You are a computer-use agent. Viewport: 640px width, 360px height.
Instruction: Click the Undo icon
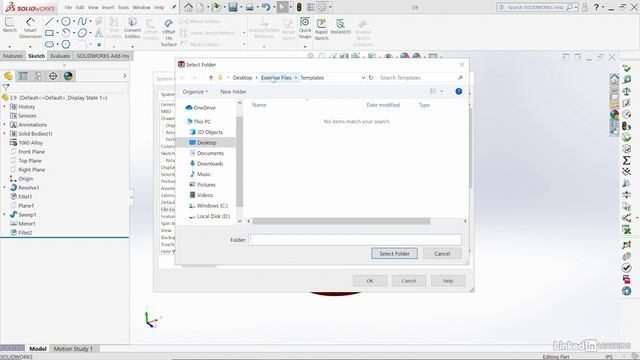[266, 7]
